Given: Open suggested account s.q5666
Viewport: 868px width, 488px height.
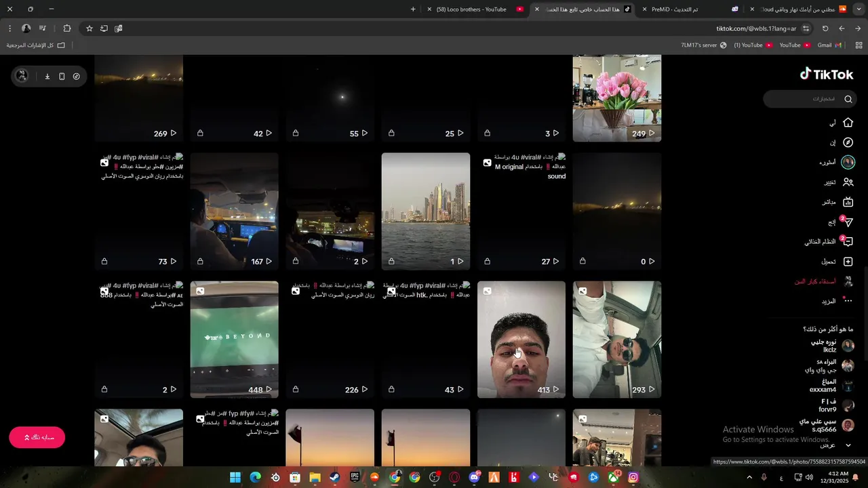Looking at the screenshot, I should [x=827, y=426].
